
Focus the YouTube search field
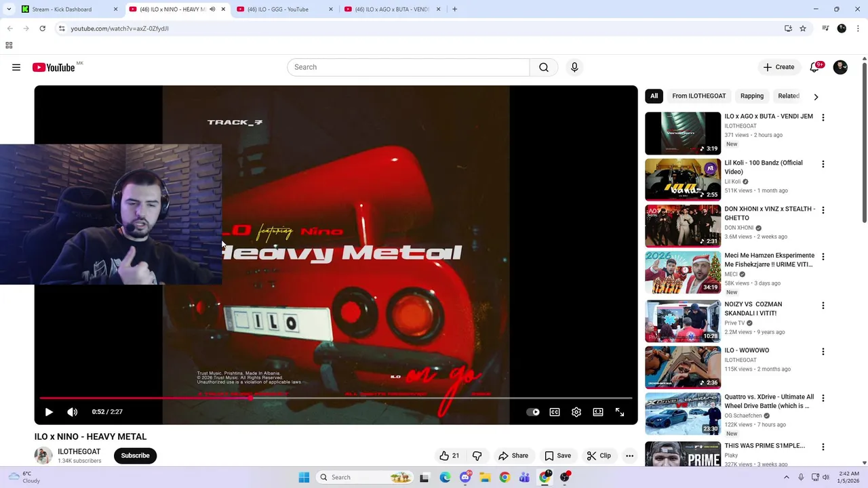click(x=408, y=67)
